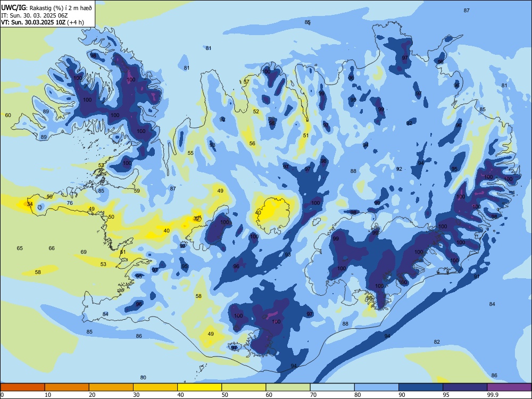Click the '61' humidity value on the map
Image resolution: width=532 pixels, height=399 pixels.
[123, 252]
